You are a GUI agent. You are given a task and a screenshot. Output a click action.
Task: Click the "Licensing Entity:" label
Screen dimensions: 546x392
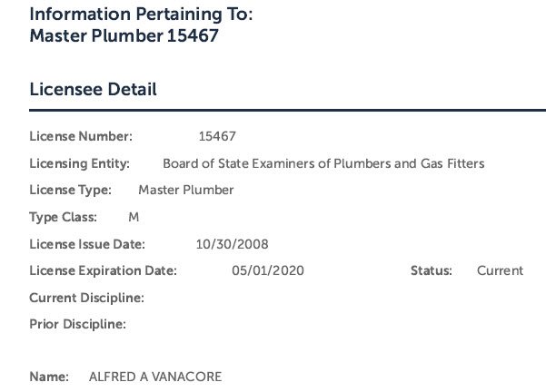(x=80, y=164)
